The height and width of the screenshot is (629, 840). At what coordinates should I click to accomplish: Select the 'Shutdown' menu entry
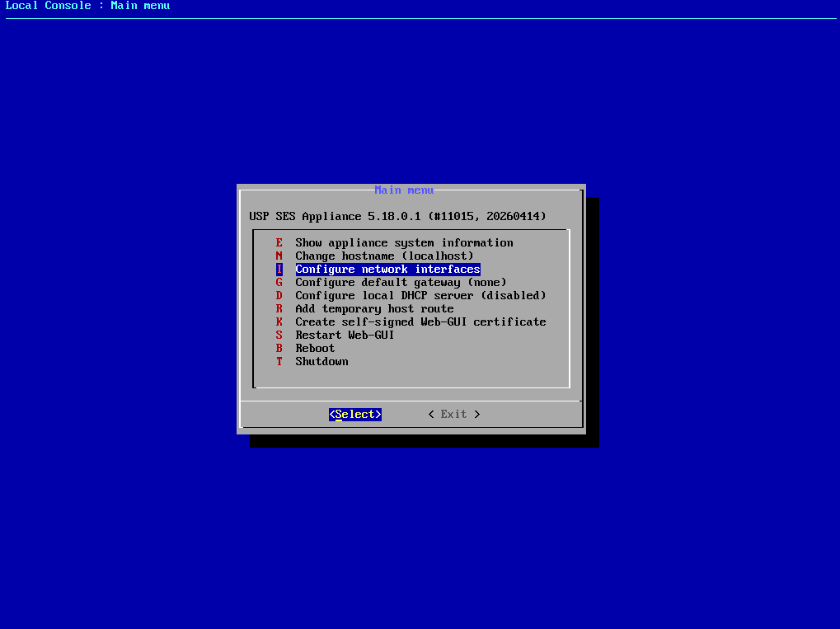point(321,361)
